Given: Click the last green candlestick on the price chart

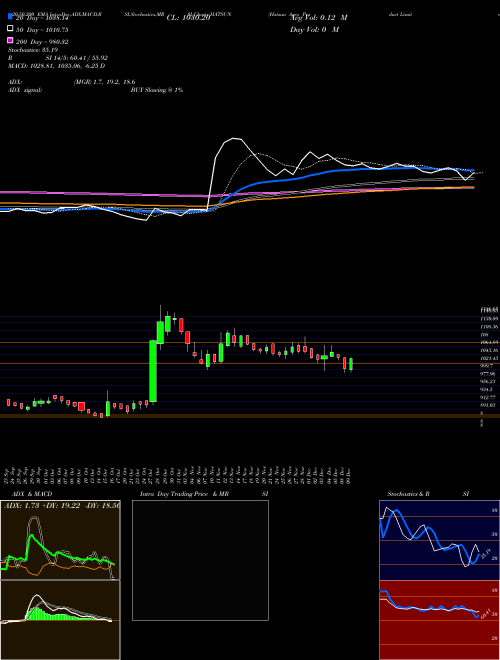Looking at the screenshot, I should pyautogui.click(x=351, y=364).
